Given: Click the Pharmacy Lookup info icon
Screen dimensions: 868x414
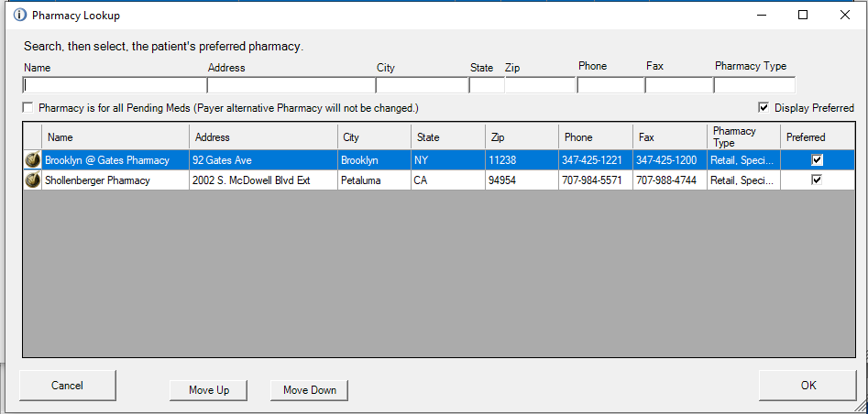Looking at the screenshot, I should (x=20, y=16).
